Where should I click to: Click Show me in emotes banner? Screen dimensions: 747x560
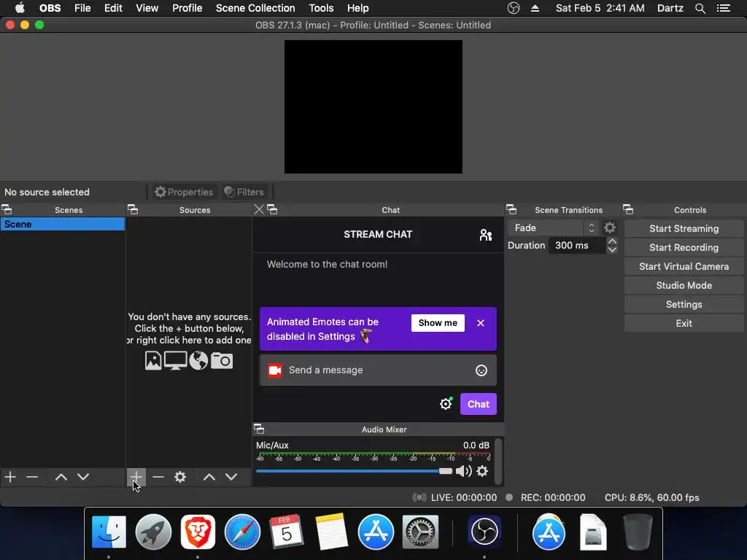coord(438,323)
